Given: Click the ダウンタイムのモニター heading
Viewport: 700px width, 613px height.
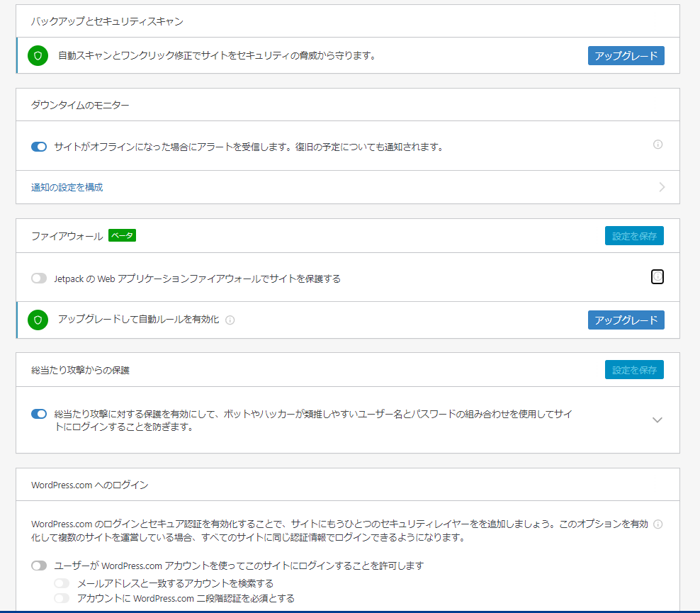Looking at the screenshot, I should click(x=80, y=105).
